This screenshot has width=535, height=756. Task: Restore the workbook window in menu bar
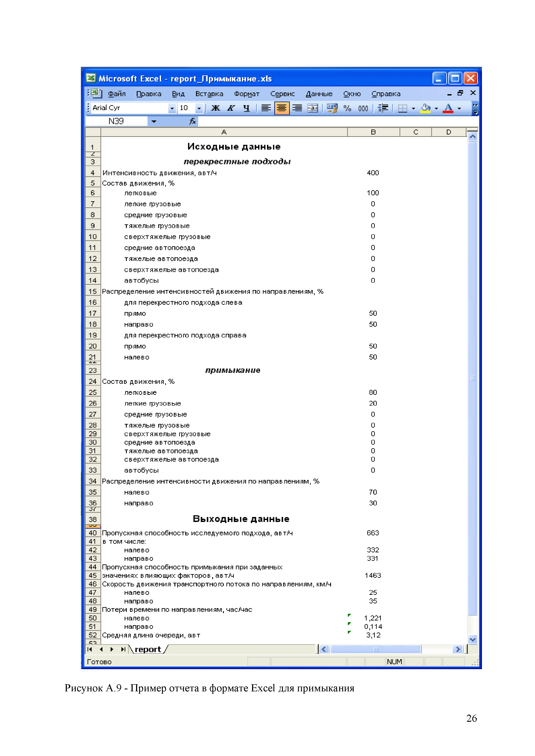tap(461, 93)
